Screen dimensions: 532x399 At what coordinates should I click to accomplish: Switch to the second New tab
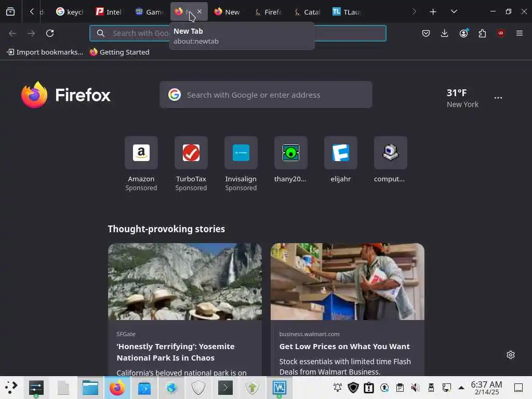(x=228, y=12)
